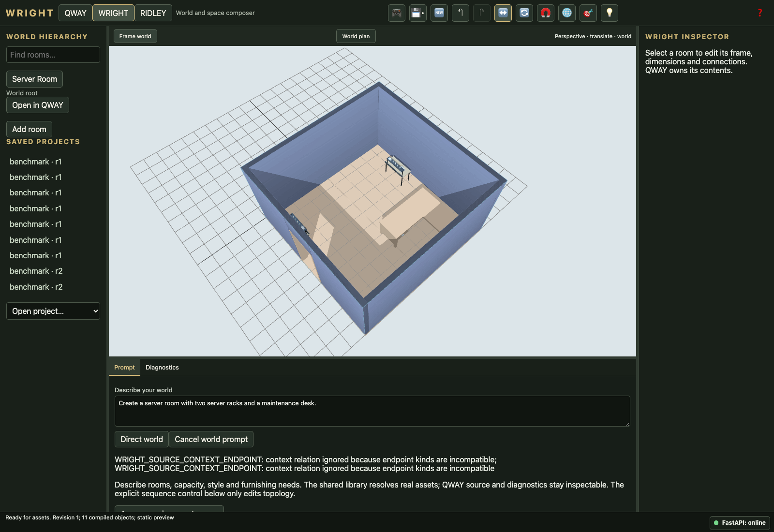Select the Server Room hierarchy node
Viewport: 774px width, 532px height.
click(34, 79)
